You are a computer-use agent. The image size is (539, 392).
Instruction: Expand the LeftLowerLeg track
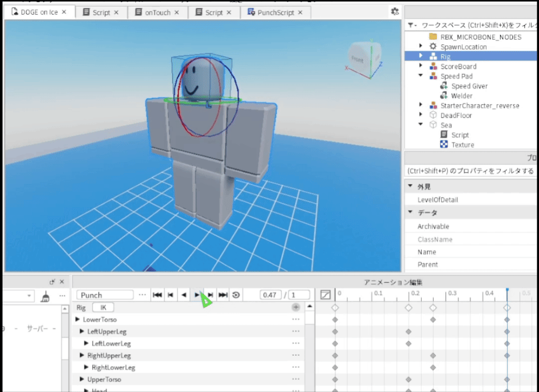[x=86, y=343]
